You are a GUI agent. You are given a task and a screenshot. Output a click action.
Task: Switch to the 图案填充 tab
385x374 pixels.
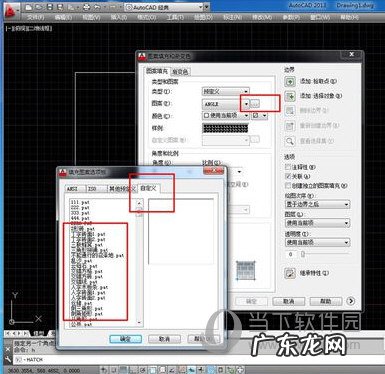pos(157,71)
